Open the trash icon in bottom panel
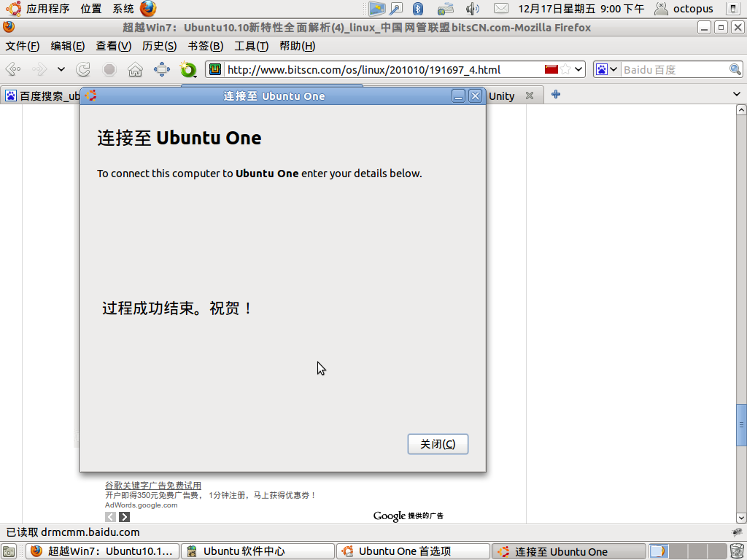The image size is (747, 560). pyautogui.click(x=736, y=551)
